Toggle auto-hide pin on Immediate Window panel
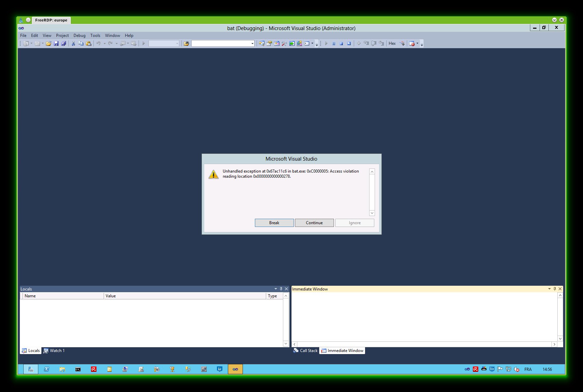Screen dimensions: 583x392 click(555, 289)
